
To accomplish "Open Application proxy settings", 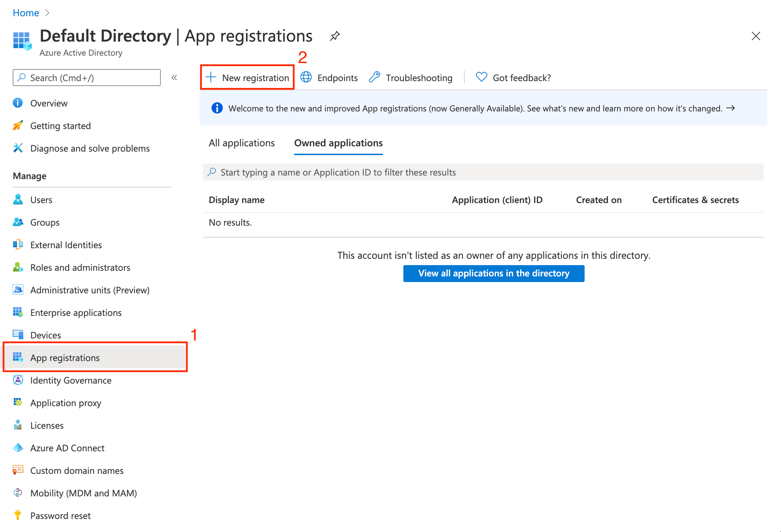I will (x=66, y=403).
